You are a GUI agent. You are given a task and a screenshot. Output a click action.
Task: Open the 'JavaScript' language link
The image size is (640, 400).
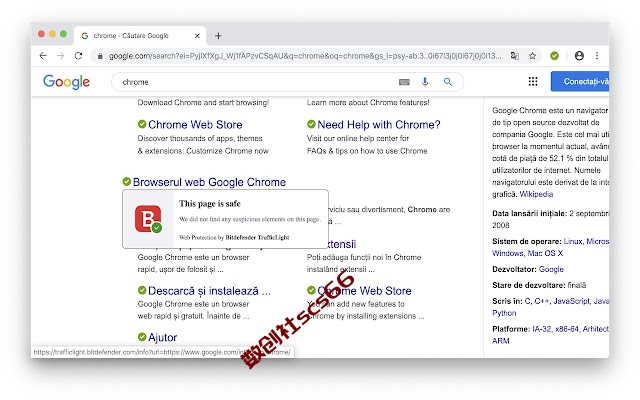pyautogui.click(x=571, y=301)
